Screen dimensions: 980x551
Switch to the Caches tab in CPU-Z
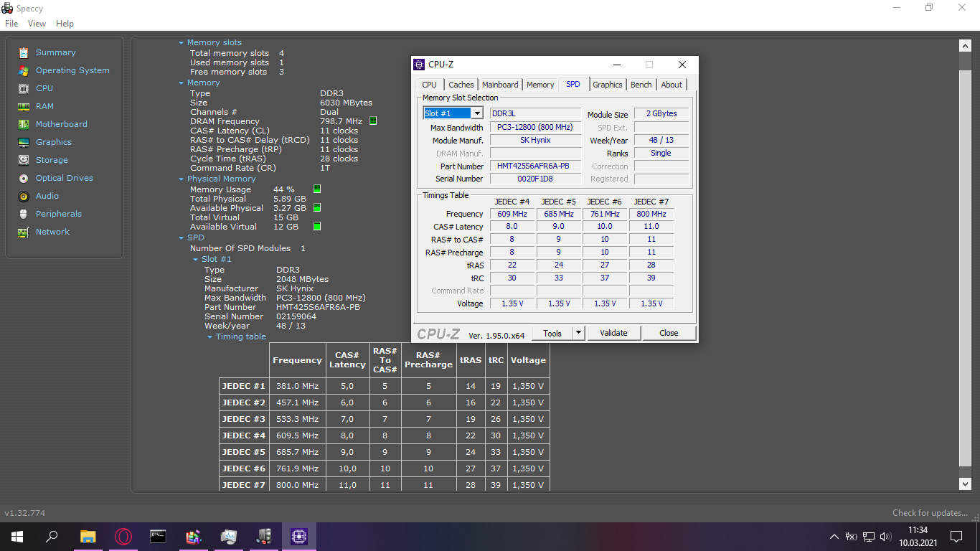coord(461,85)
